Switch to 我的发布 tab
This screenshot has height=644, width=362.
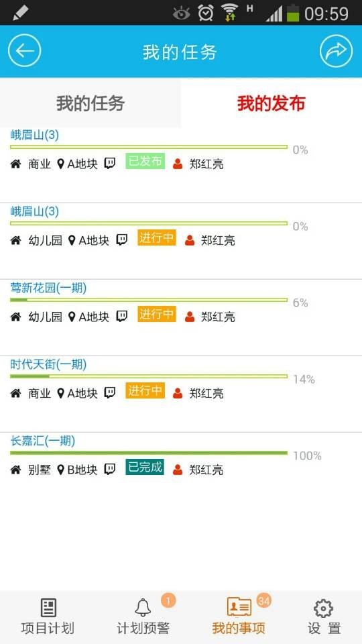271,103
